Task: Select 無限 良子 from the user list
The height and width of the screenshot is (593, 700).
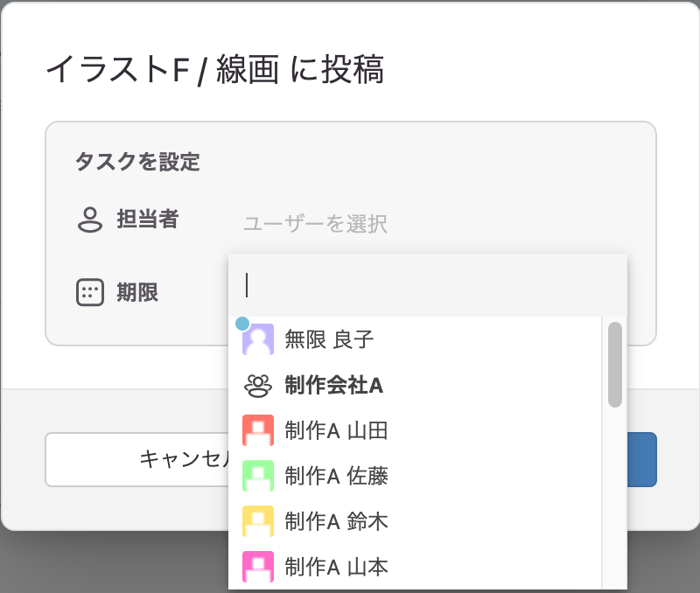Action: pyautogui.click(x=415, y=339)
